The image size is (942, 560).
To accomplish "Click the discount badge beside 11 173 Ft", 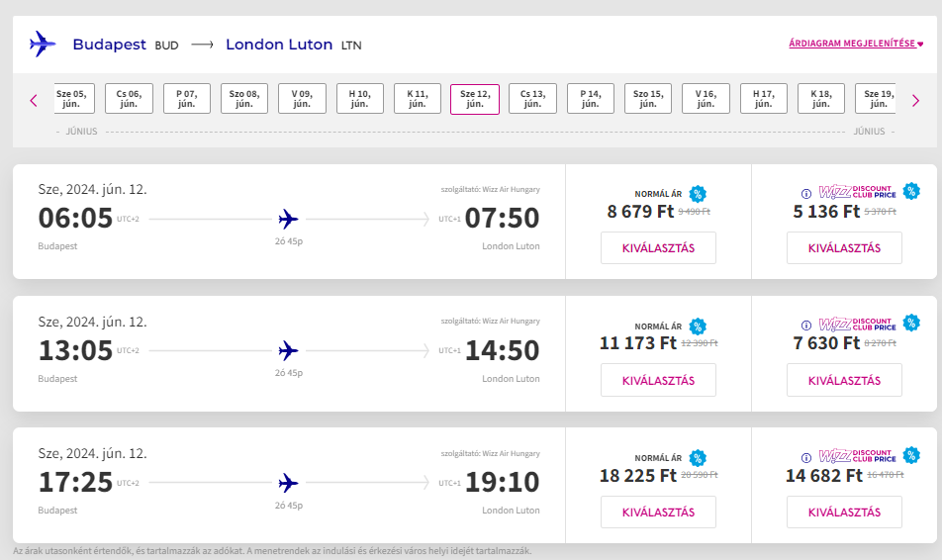I will coord(698,327).
